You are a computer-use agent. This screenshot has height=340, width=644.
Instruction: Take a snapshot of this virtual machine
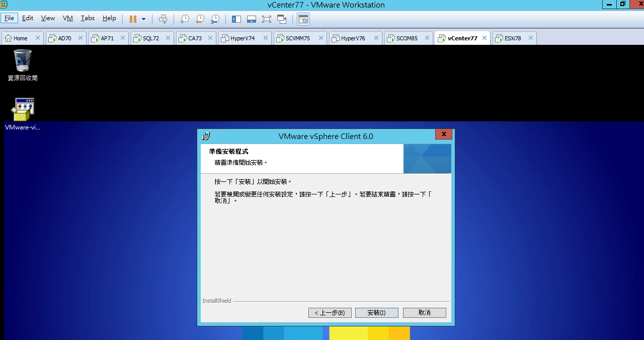coord(185,19)
